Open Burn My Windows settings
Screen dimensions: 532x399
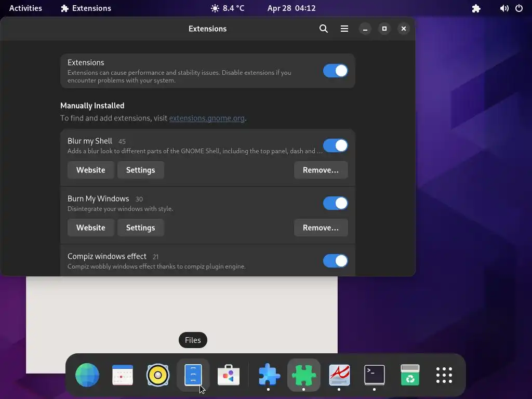(x=140, y=228)
